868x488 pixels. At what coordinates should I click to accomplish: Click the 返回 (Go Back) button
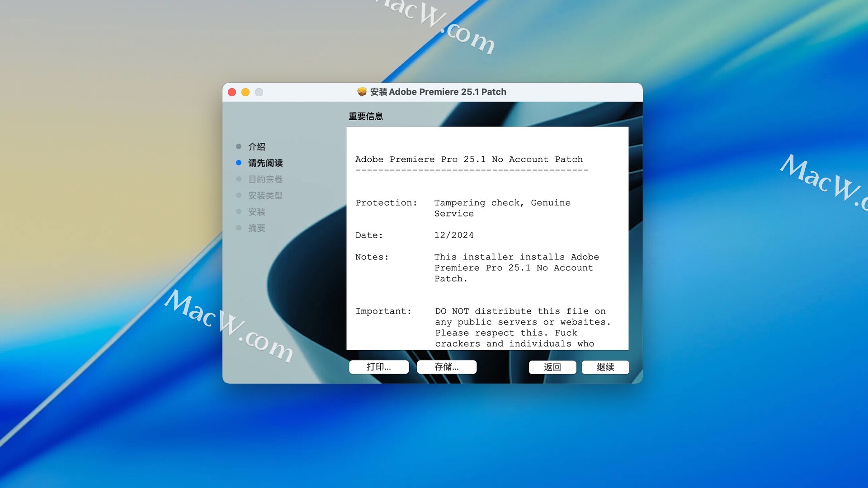pos(552,367)
